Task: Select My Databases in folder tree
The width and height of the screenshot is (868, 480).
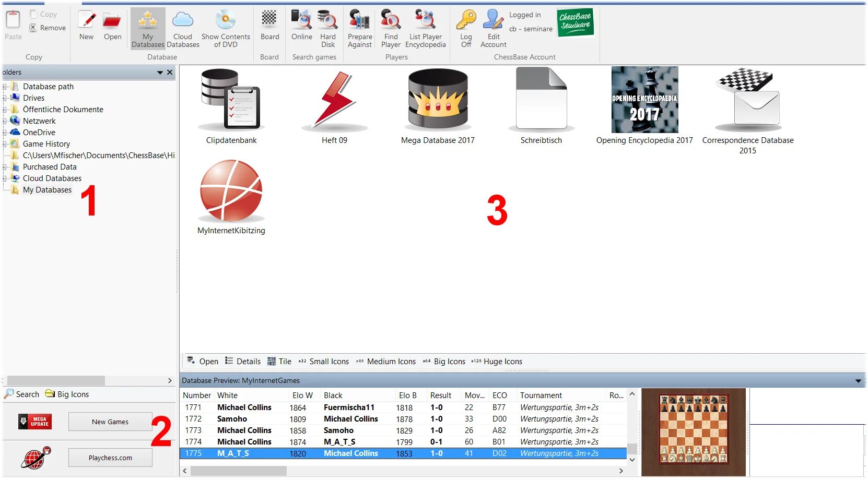Action: tap(47, 190)
